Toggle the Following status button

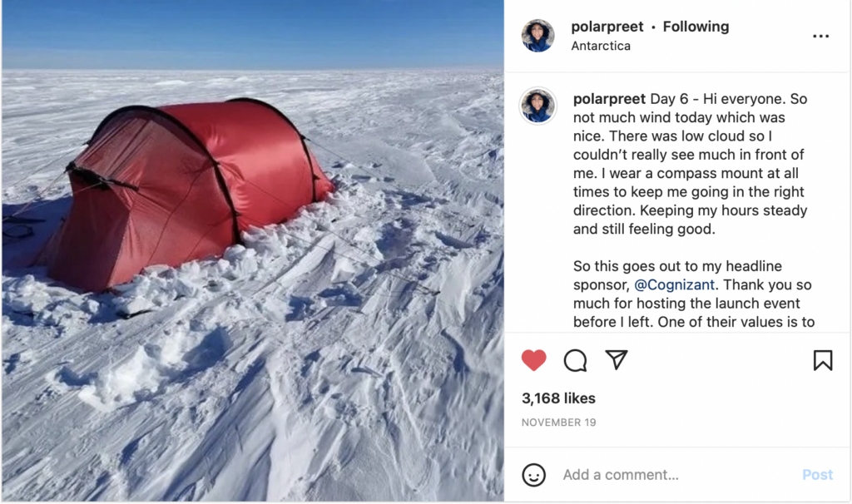[696, 27]
